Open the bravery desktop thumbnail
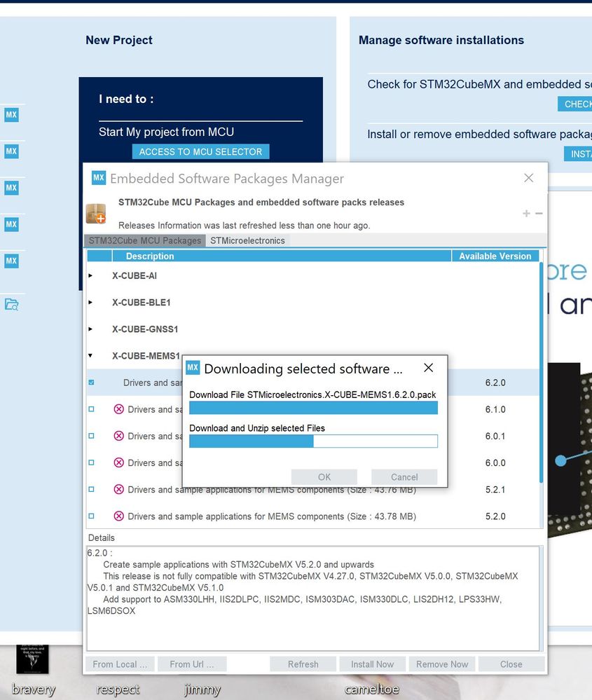The height and width of the screenshot is (700, 592). [x=33, y=659]
